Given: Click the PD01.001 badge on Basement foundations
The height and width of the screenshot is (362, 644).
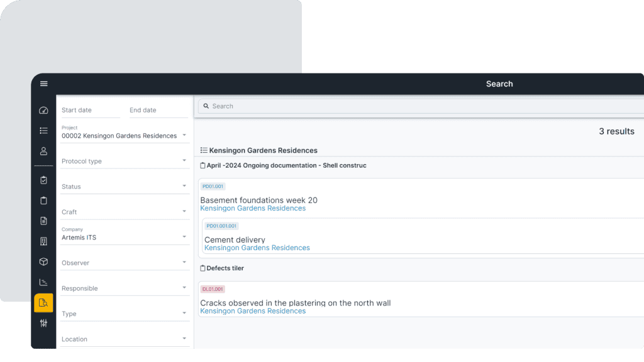Looking at the screenshot, I should point(213,186).
